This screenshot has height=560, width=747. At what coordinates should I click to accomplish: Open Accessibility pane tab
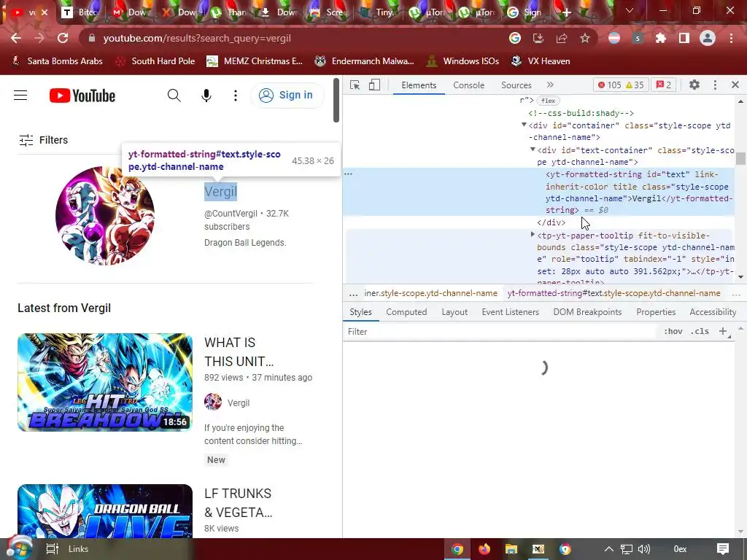[x=713, y=312]
